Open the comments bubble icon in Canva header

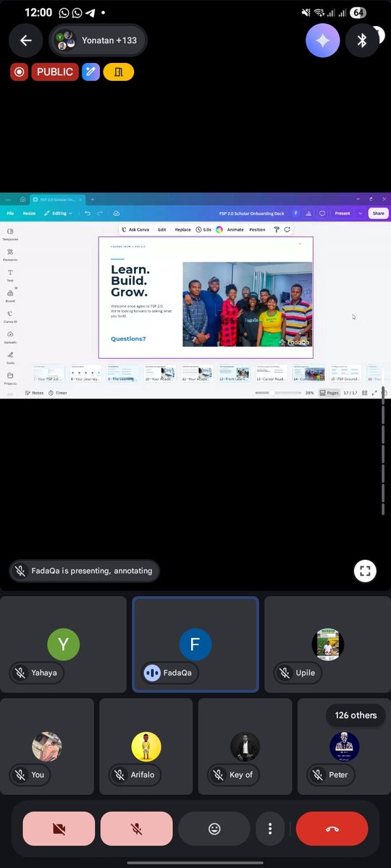322,213
